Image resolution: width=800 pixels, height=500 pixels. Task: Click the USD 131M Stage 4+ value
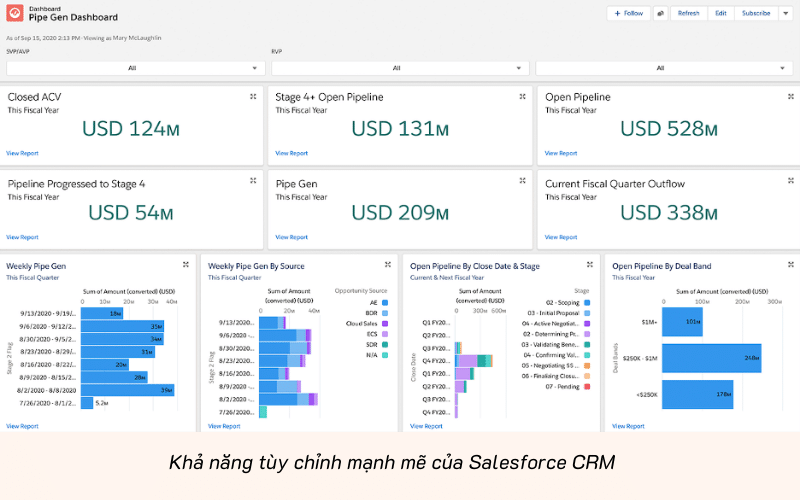(x=401, y=129)
